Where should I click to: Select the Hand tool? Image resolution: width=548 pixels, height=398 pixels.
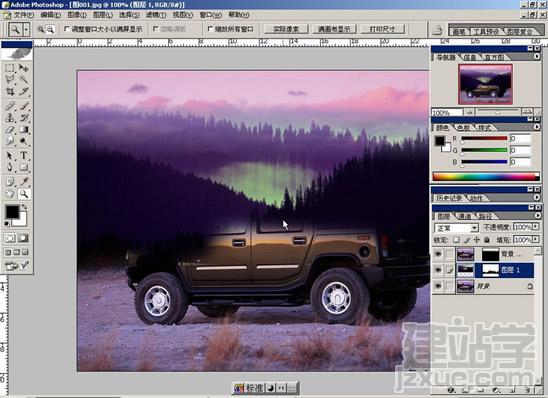click(x=10, y=194)
